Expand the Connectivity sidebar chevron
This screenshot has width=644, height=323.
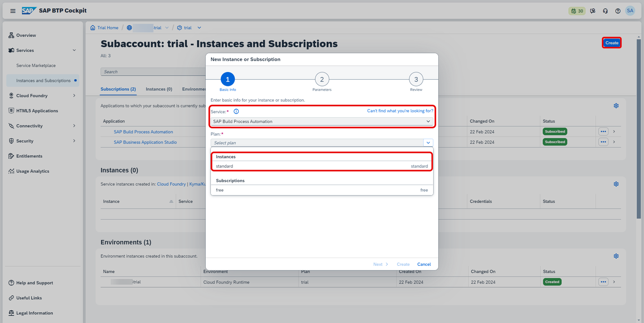point(74,126)
